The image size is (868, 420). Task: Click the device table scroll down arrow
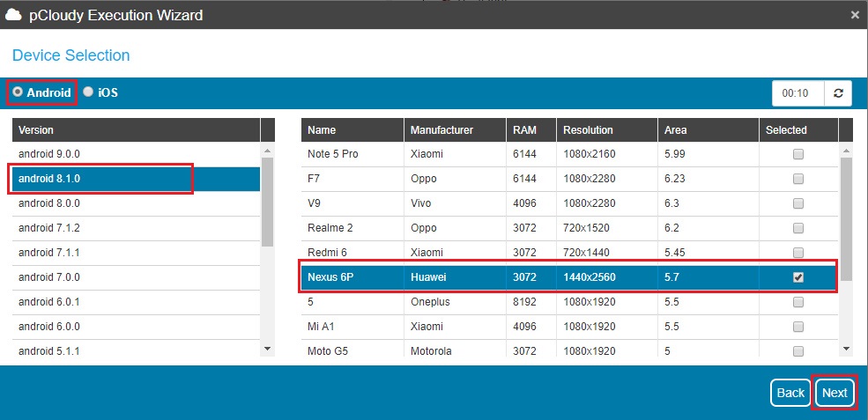(846, 349)
